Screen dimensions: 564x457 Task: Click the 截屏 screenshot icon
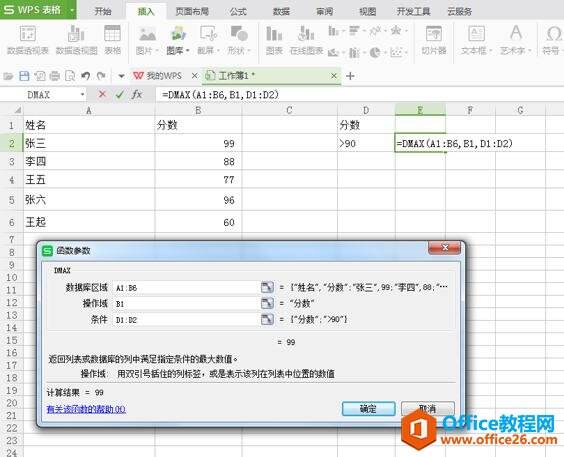208,40
